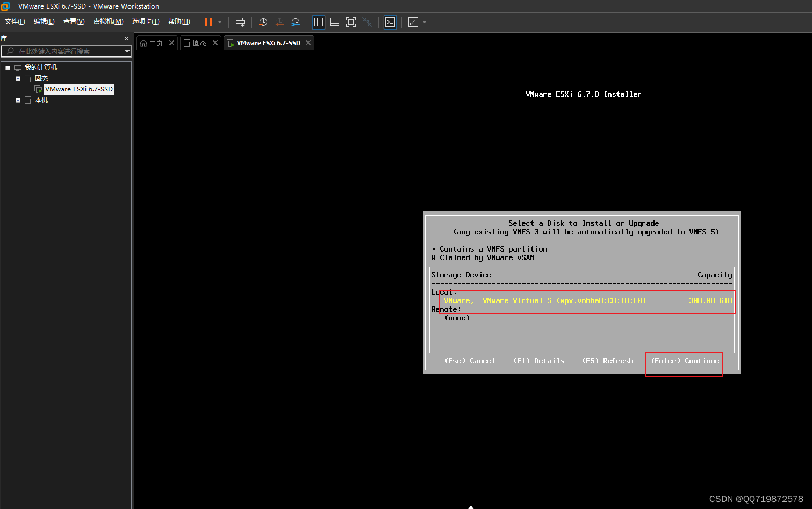This screenshot has width=812, height=509.
Task: Switch to the 主页 tab
Action: 156,43
